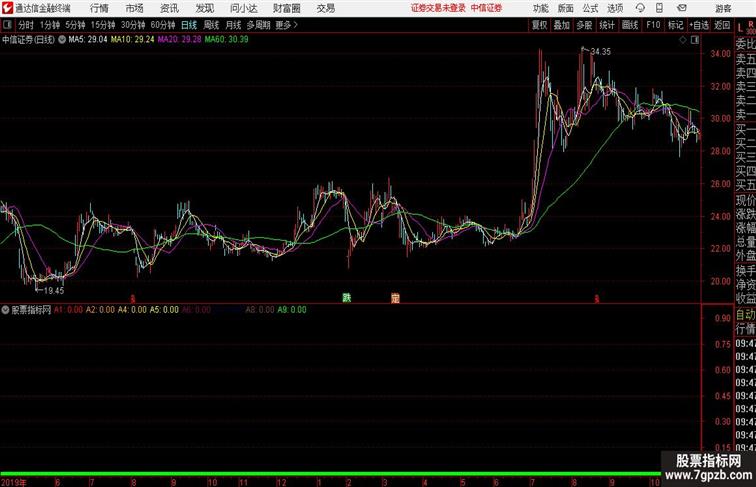Expand the 股票指标网 sub-indicator dropdown
The height and width of the screenshot is (487, 756).
click(x=5, y=310)
